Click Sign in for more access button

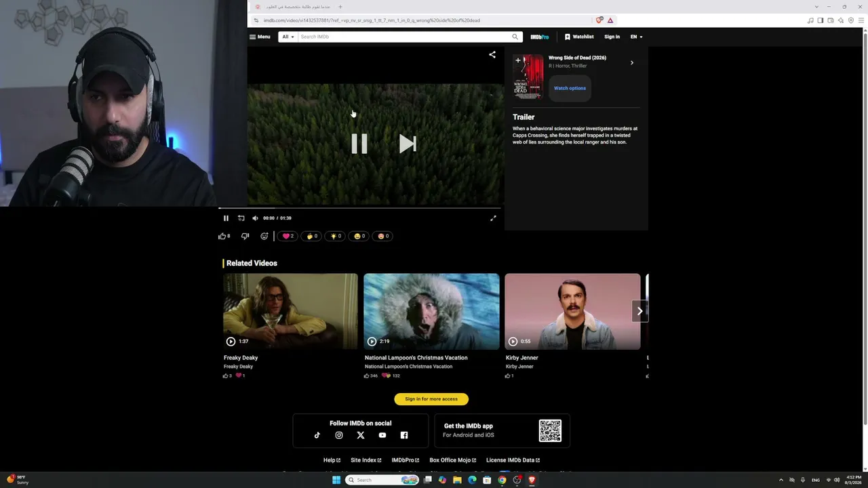[431, 399]
